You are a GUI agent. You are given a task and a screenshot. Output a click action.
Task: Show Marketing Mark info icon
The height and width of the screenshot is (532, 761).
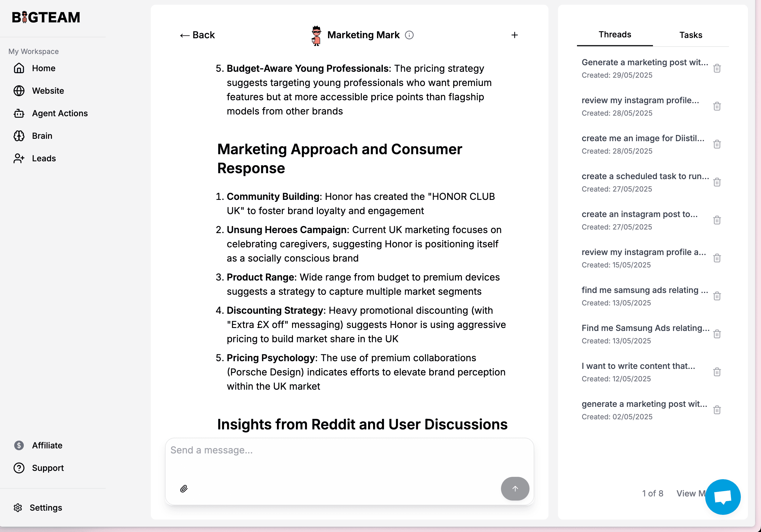[409, 35]
